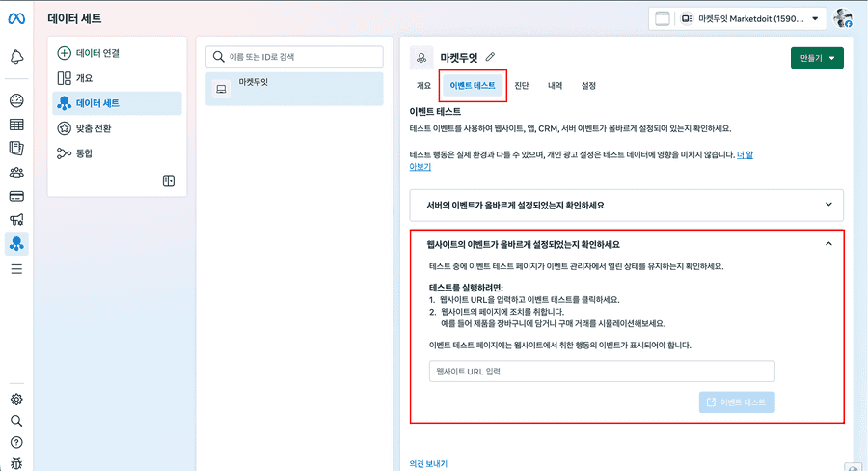The image size is (868, 471).
Task: Switch to the 설정 tab
Action: click(x=588, y=85)
